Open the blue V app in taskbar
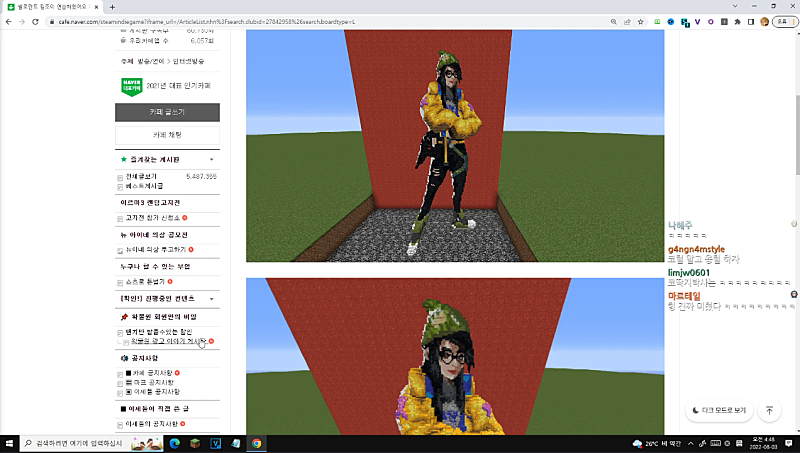The height and width of the screenshot is (453, 800). pyautogui.click(x=215, y=443)
